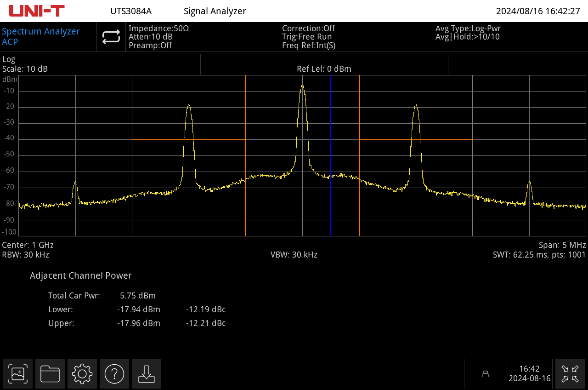Viewport: 588px width, 390px height.
Task: Open the screenshot capture icon
Action: click(18, 374)
